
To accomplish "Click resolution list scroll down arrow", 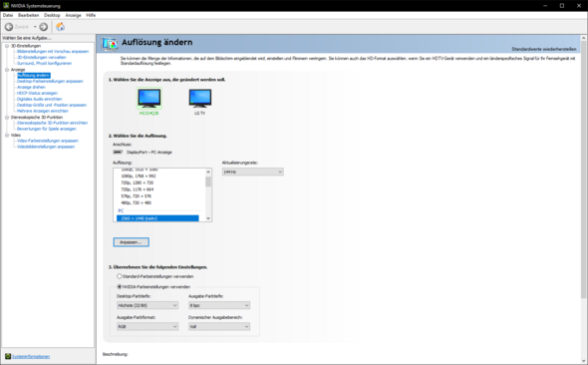I will pyautogui.click(x=208, y=218).
